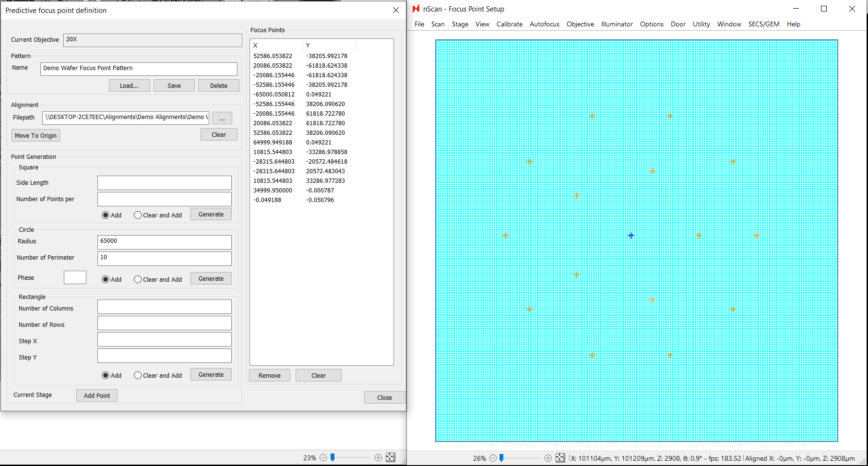The image size is (868, 466).
Task: Click the 26% zoom slider handle
Action: pyautogui.click(x=501, y=458)
